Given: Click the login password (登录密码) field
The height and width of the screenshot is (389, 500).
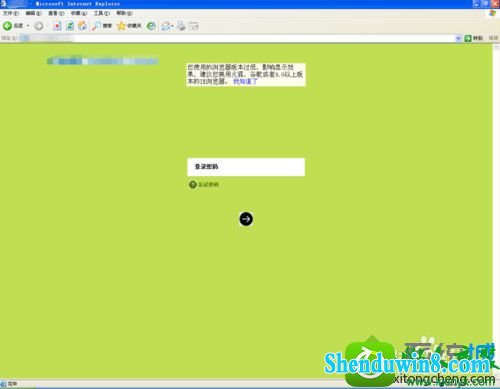Looking at the screenshot, I should (x=246, y=167).
